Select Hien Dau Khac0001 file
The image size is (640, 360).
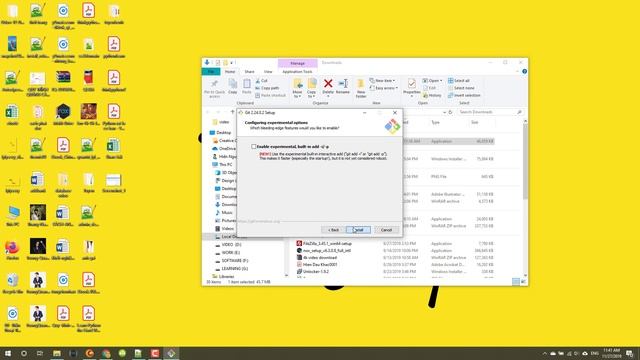[317, 264]
